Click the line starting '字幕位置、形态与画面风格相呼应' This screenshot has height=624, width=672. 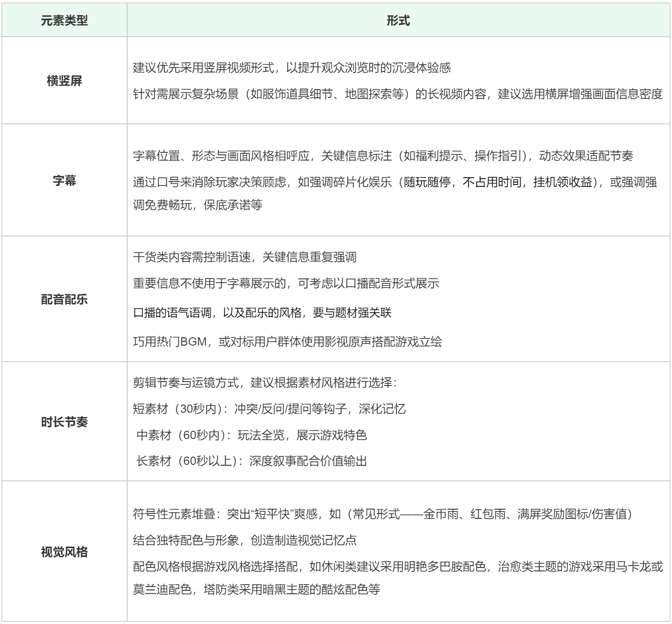pos(383,156)
